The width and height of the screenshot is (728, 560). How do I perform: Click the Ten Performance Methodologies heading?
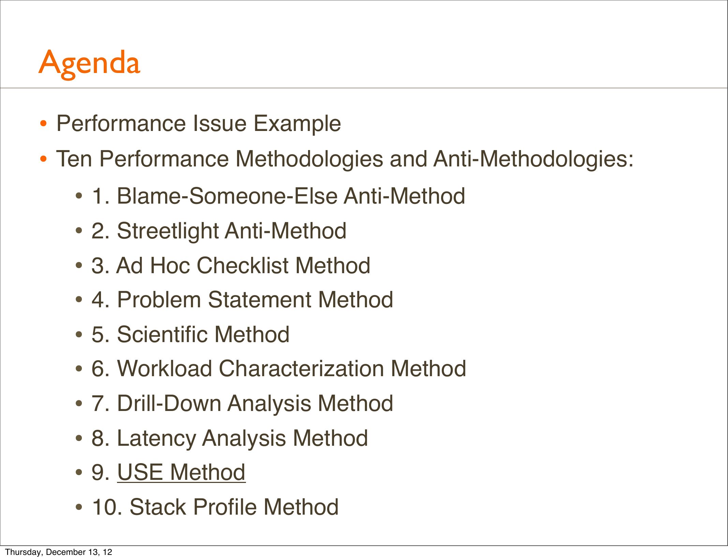pyautogui.click(x=345, y=159)
